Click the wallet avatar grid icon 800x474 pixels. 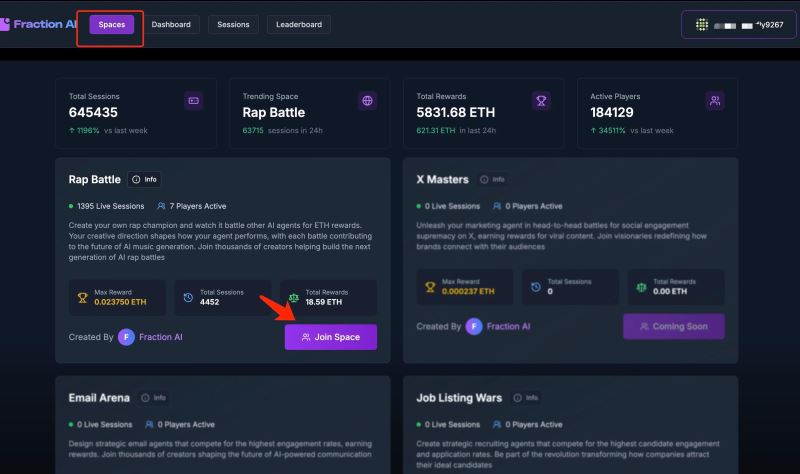coord(702,24)
